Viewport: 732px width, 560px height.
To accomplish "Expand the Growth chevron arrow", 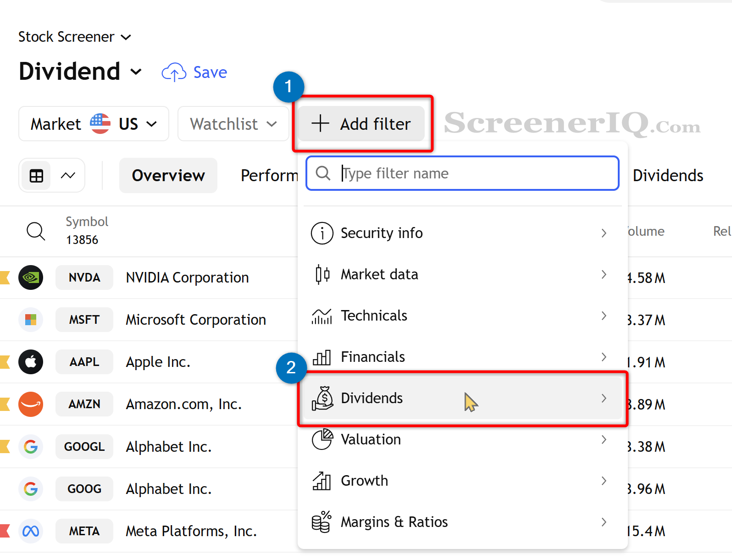I will (x=604, y=481).
